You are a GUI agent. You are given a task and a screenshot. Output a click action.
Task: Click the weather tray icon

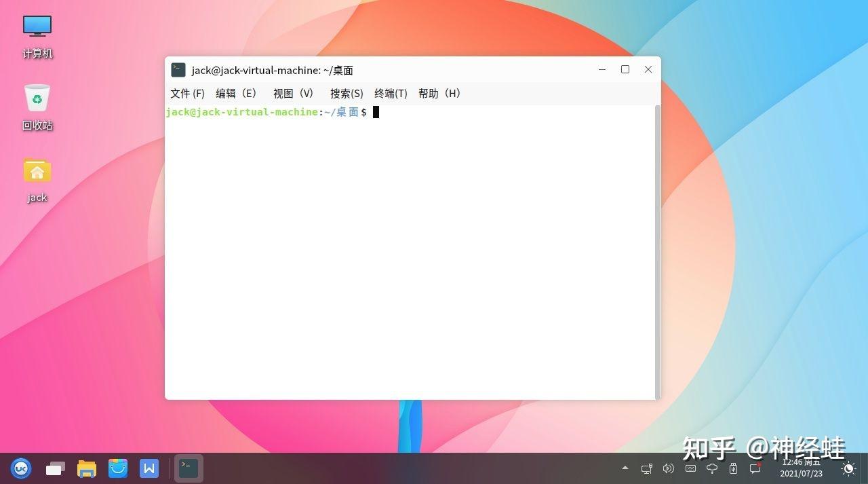tap(712, 468)
